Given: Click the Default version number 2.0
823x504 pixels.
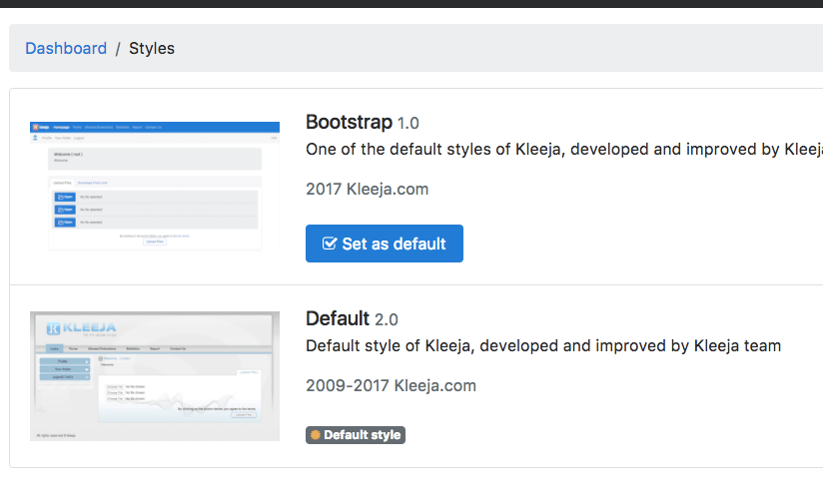Looking at the screenshot, I should click(x=387, y=319).
